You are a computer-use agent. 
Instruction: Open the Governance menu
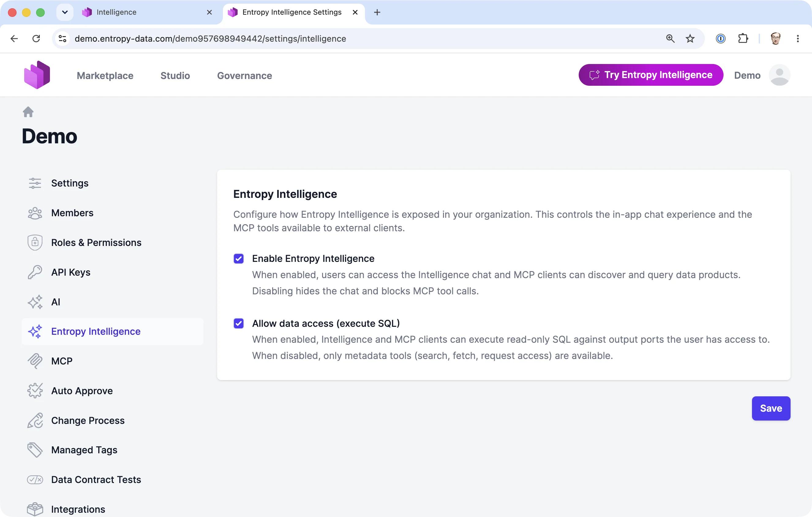tap(244, 76)
